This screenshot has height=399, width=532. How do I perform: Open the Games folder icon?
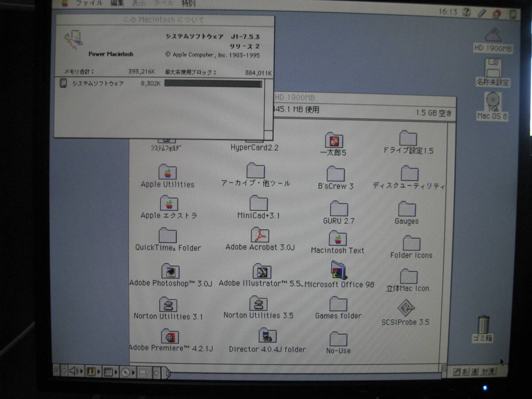click(338, 304)
